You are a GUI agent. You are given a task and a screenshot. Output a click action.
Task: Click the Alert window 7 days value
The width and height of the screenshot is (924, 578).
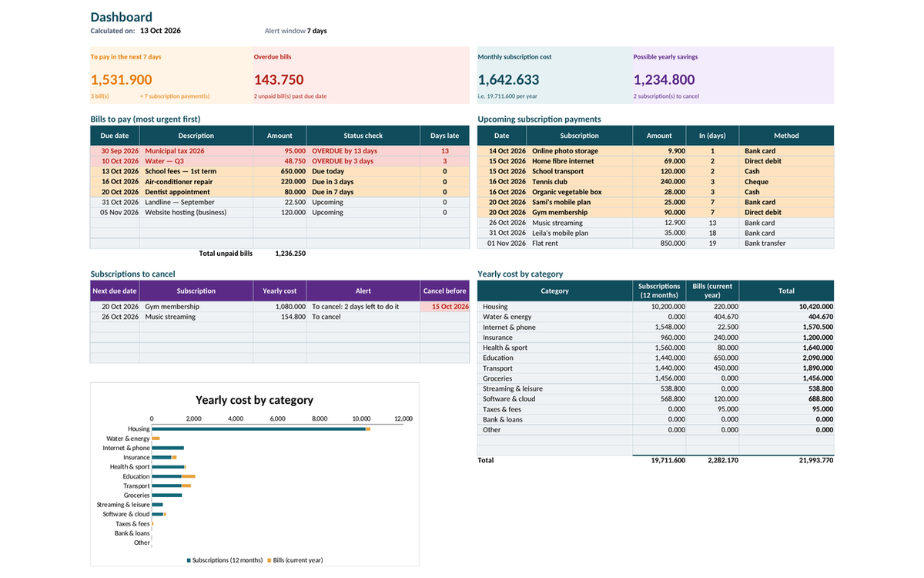(x=316, y=31)
